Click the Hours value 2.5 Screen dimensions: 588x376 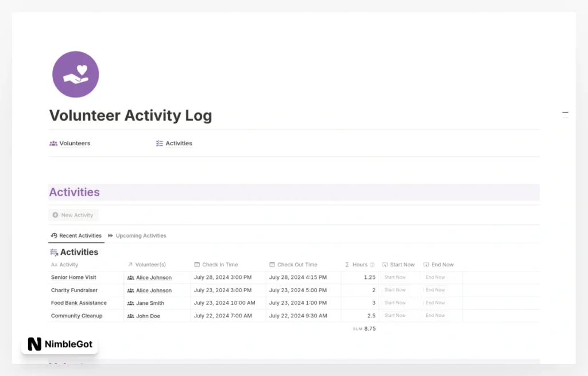tap(372, 316)
